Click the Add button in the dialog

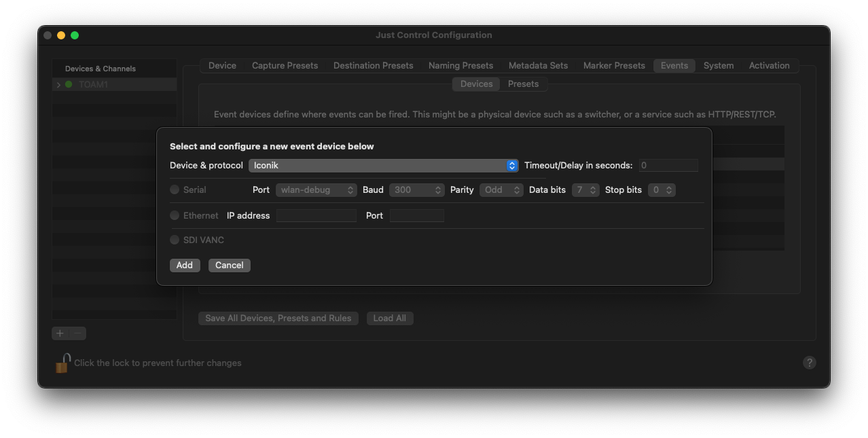click(185, 266)
